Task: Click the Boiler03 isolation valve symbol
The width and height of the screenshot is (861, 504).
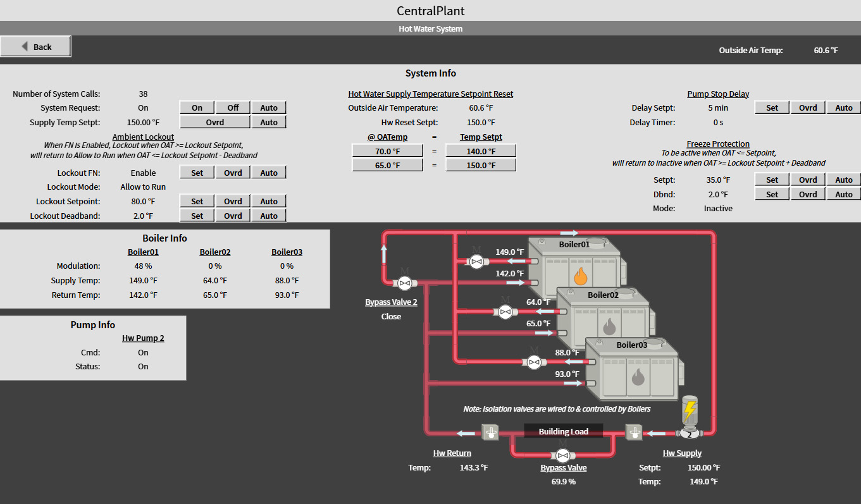Action: pyautogui.click(x=534, y=362)
